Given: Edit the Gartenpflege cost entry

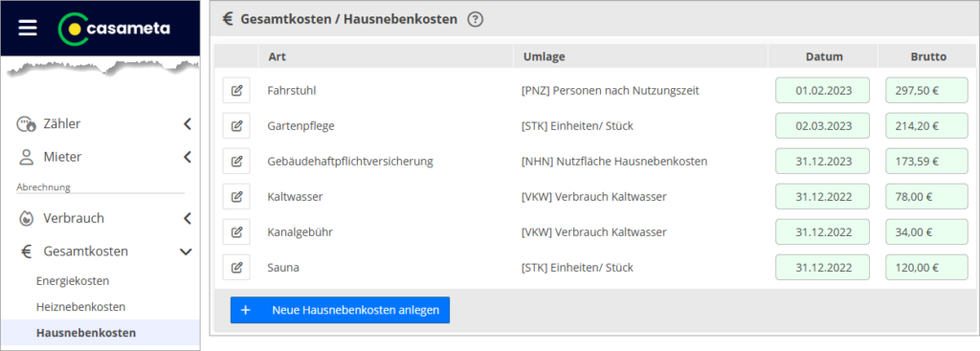Looking at the screenshot, I should coord(236,126).
